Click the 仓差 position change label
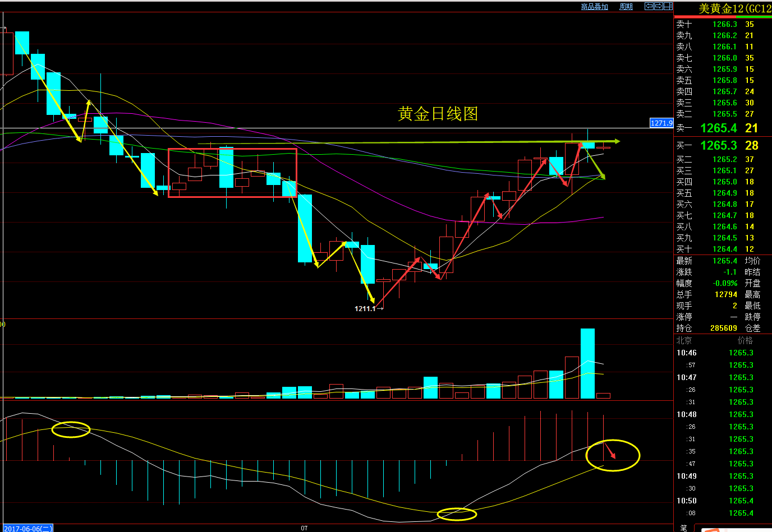Image resolution: width=772 pixels, height=532 pixels. (x=753, y=328)
